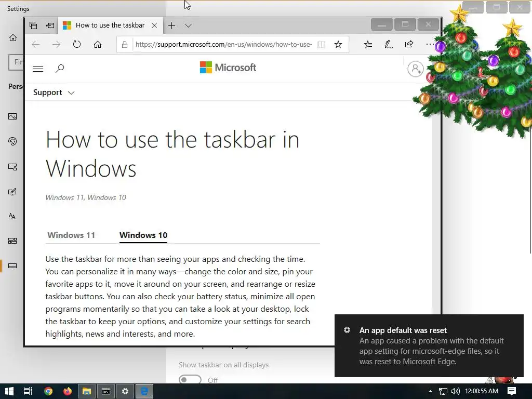This screenshot has width=532, height=399.
Task: Open the tabs you've set aside icon
Action: pyautogui.click(x=33, y=25)
